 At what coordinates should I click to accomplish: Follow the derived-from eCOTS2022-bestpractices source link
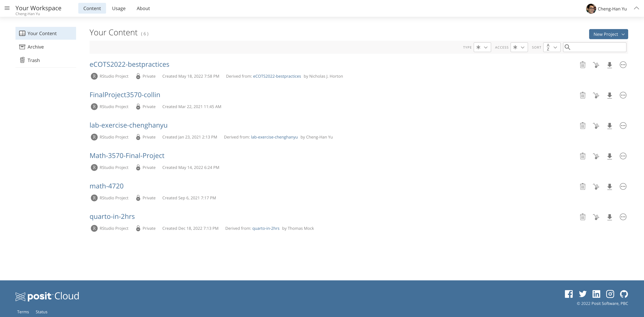click(x=277, y=76)
